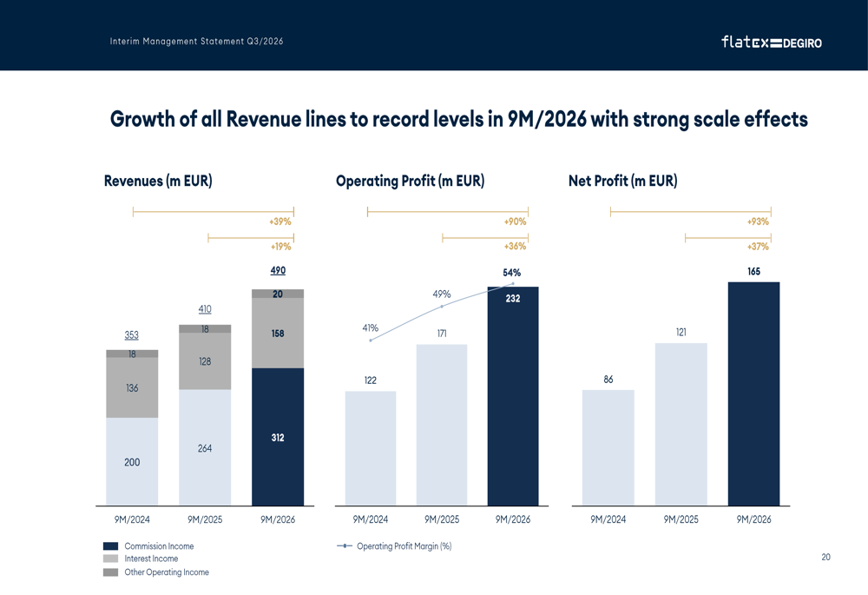
Task: Click the Commission Income legend color swatch
Action: pos(111,546)
